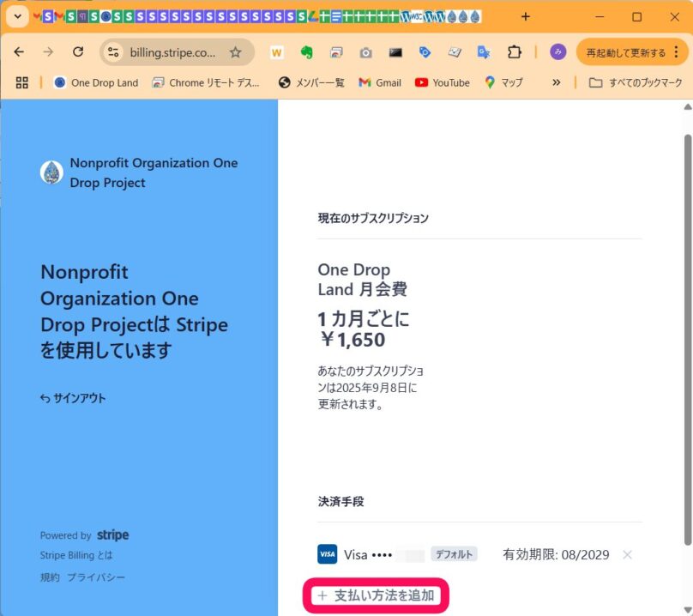Click the ¥1,650 price text
The image size is (693, 616).
pos(353,340)
